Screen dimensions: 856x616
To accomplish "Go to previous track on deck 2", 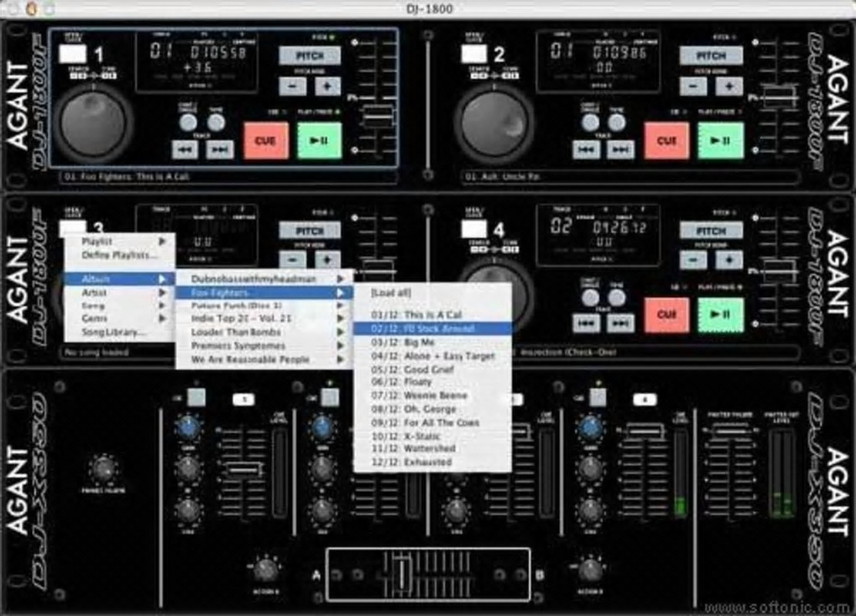I will (586, 149).
